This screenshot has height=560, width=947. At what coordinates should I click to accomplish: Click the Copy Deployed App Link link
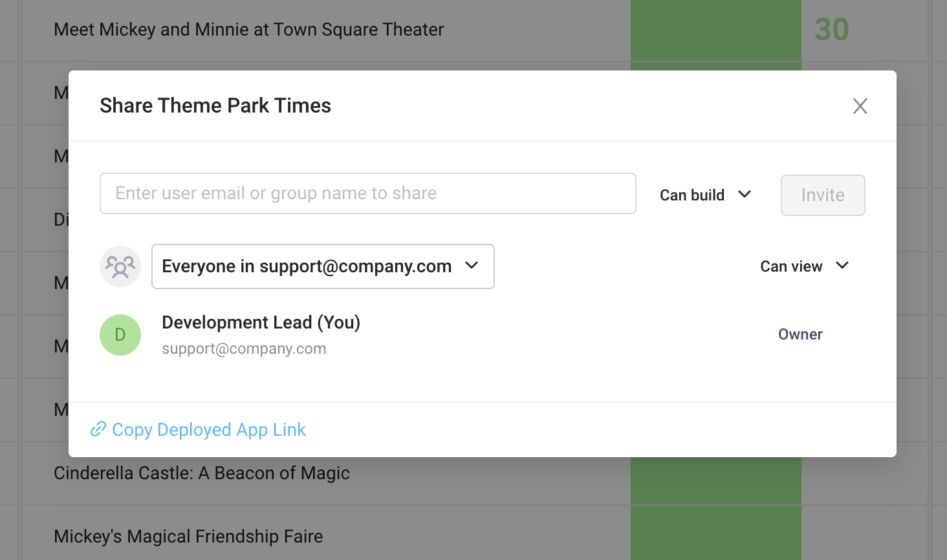coord(208,429)
